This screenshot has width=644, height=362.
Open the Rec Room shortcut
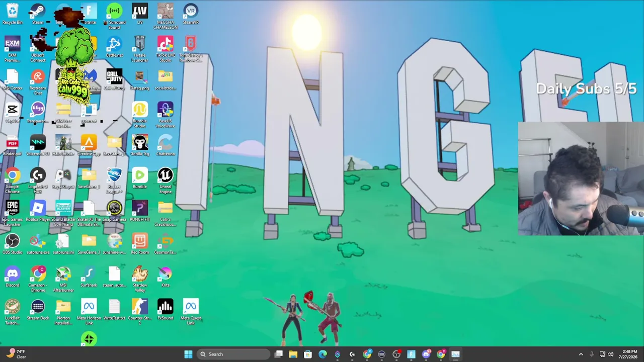pyautogui.click(x=140, y=244)
